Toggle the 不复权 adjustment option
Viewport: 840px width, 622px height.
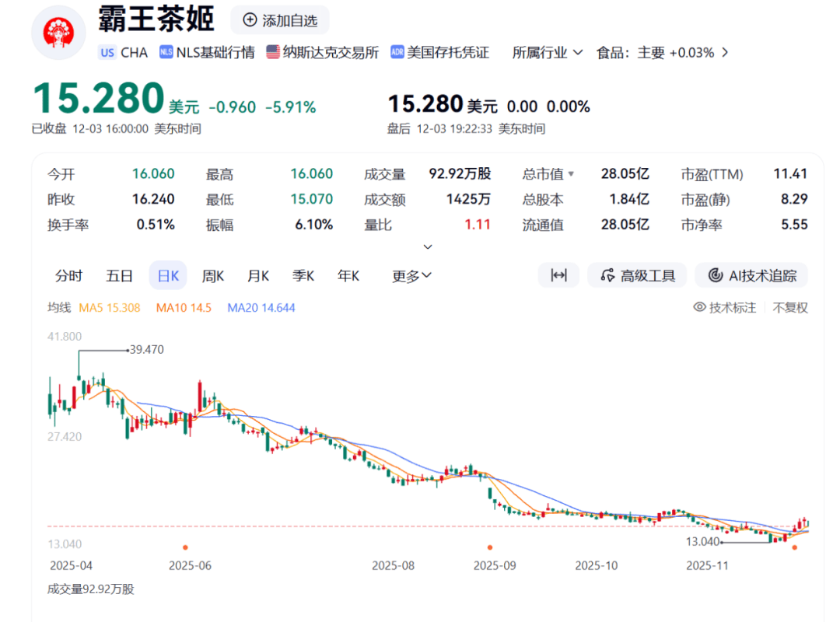click(790, 307)
